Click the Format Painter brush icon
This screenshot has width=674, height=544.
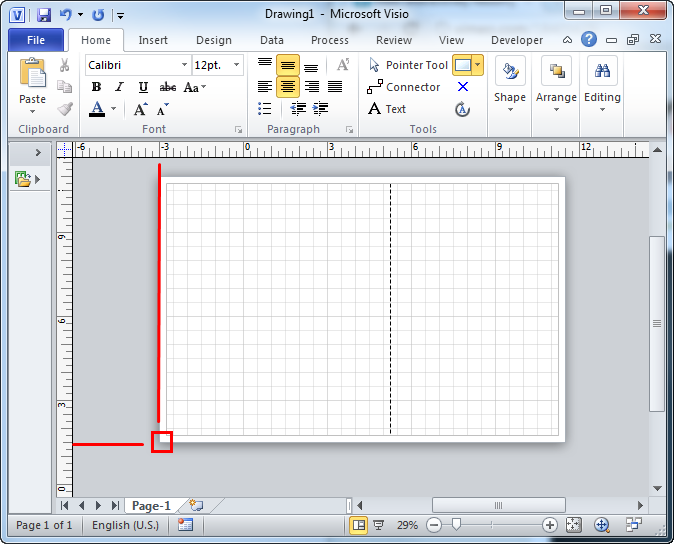65,109
